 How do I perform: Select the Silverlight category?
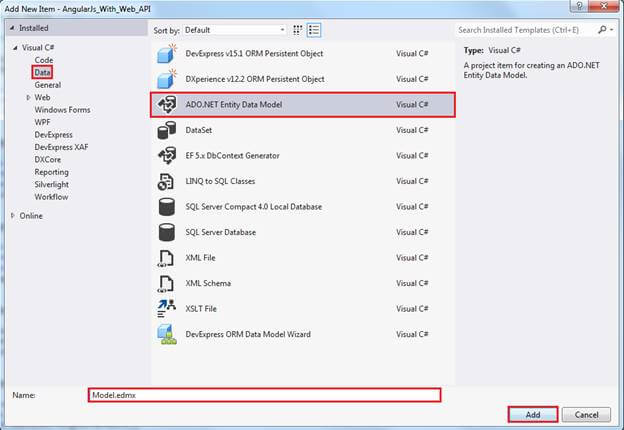coord(51,185)
